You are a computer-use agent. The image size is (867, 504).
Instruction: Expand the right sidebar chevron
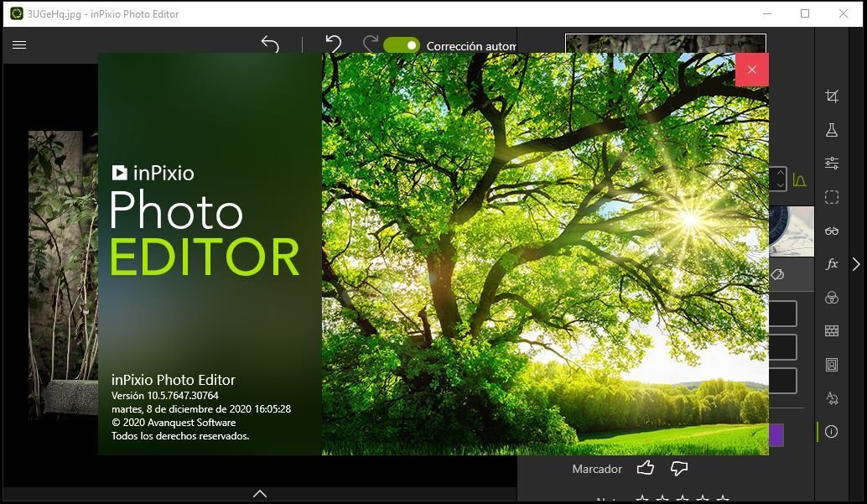(856, 264)
